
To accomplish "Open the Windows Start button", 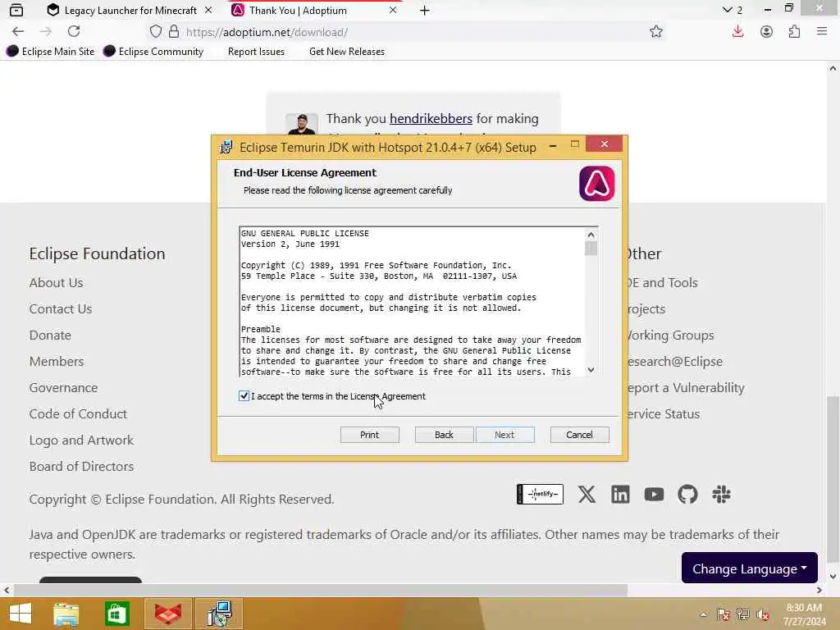I will click(x=21, y=614).
